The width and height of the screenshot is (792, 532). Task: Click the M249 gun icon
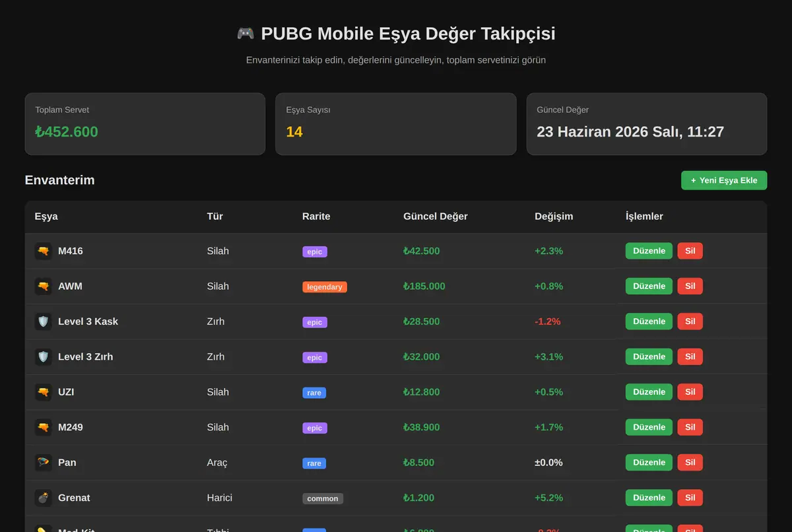(43, 427)
